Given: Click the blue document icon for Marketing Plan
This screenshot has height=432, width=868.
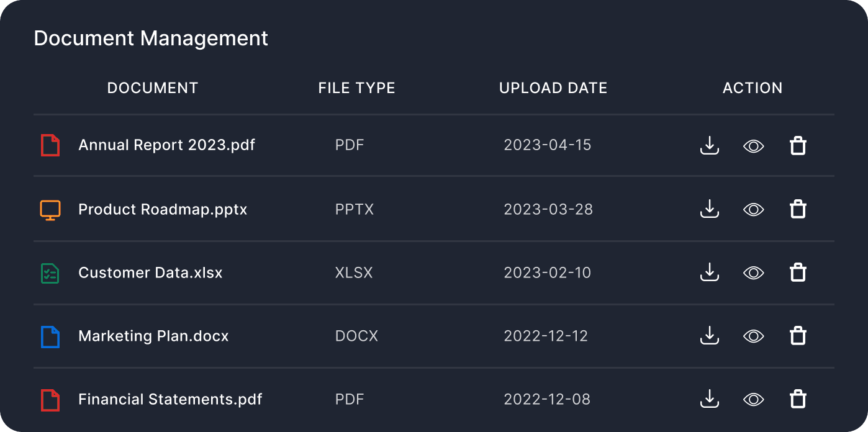Looking at the screenshot, I should point(50,336).
